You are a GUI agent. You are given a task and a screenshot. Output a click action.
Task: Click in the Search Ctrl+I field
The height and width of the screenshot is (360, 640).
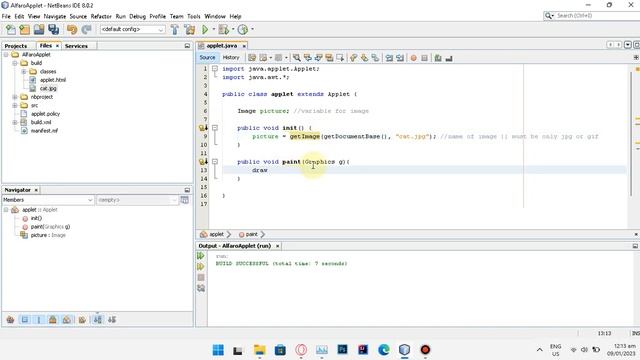[x=597, y=16]
